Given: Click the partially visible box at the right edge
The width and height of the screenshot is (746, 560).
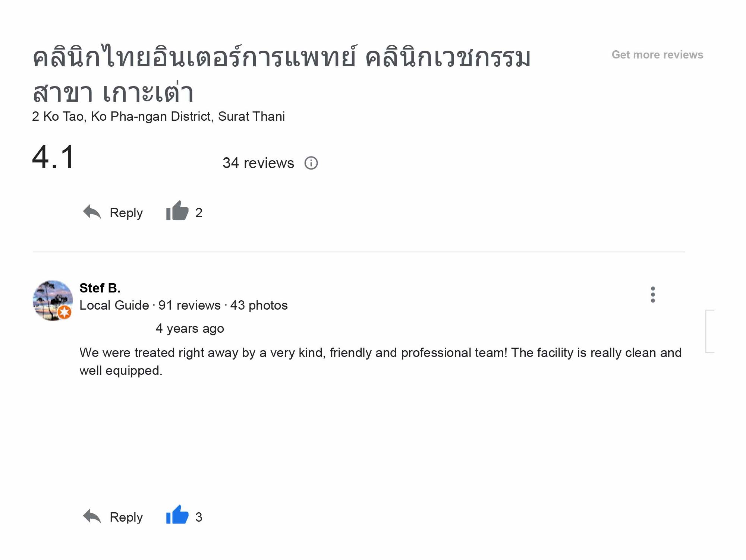Looking at the screenshot, I should coord(709,331).
